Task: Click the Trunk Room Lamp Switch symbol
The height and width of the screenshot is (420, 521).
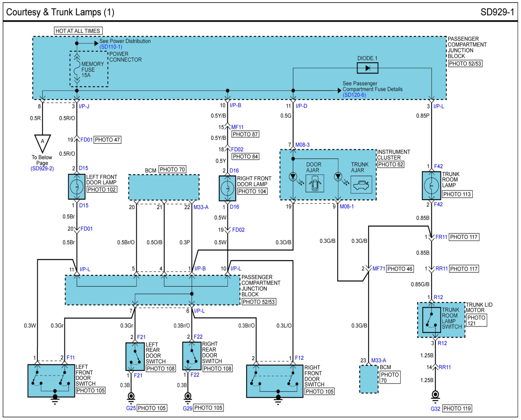Action: point(431,320)
